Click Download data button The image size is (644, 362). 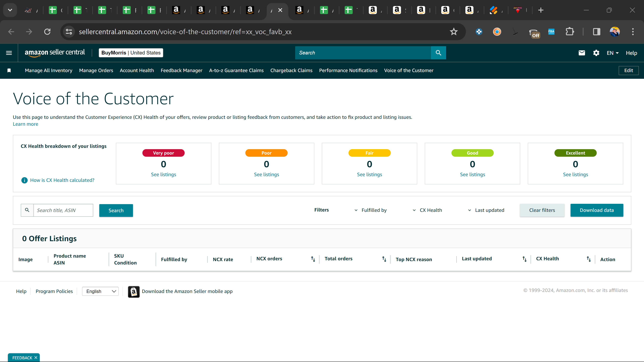click(597, 210)
